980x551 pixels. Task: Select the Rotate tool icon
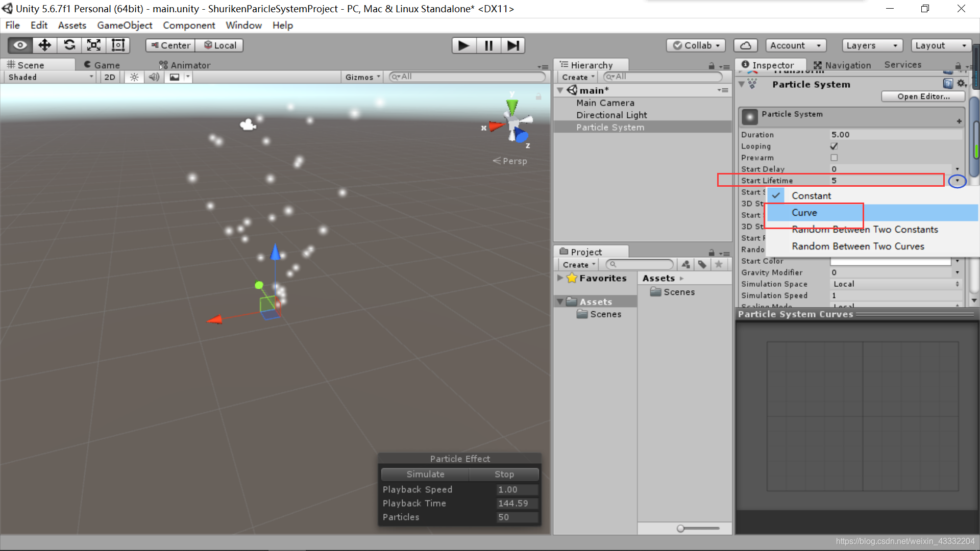[x=69, y=45]
